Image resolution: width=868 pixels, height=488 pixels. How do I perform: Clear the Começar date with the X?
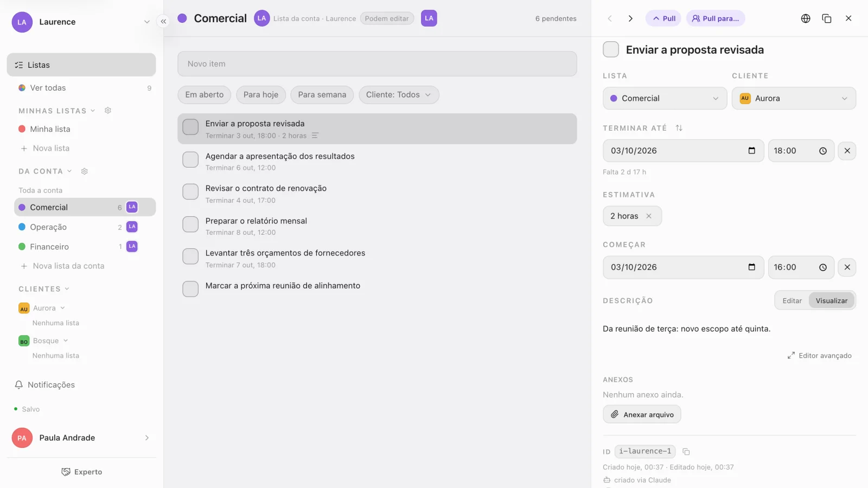(847, 267)
